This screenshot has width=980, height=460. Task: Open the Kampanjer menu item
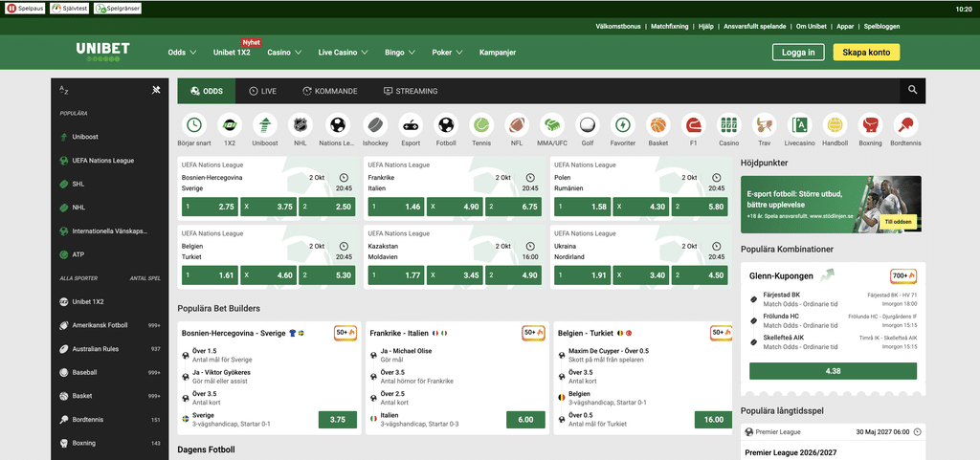(498, 53)
